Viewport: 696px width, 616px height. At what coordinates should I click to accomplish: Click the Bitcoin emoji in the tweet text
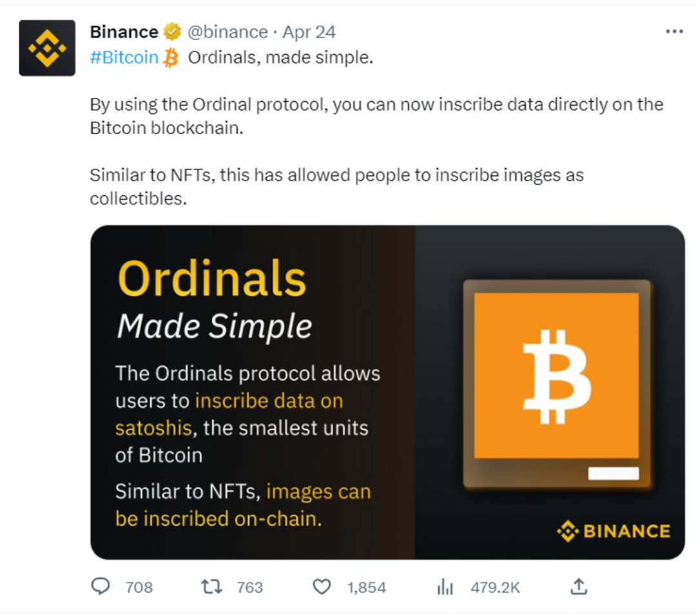pos(170,58)
